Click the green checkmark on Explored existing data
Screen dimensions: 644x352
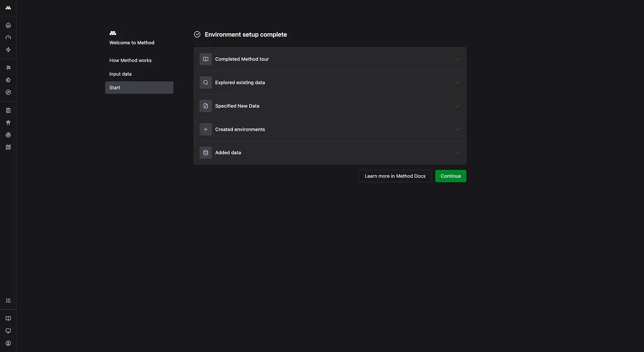click(458, 83)
